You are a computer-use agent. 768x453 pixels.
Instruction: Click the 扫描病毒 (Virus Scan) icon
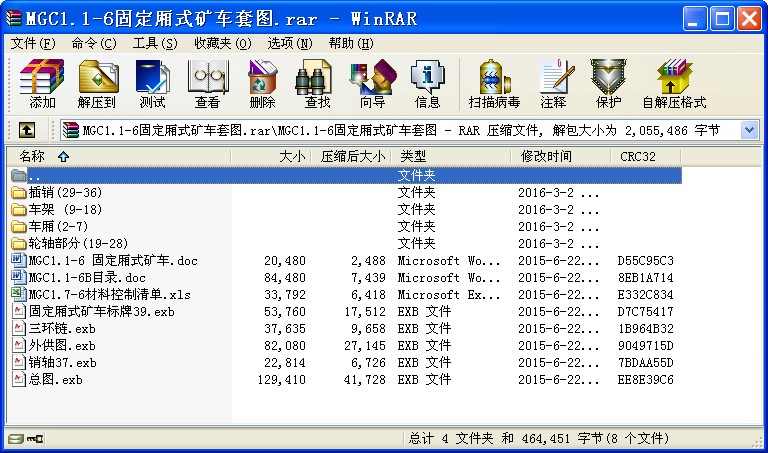pyautogui.click(x=495, y=77)
